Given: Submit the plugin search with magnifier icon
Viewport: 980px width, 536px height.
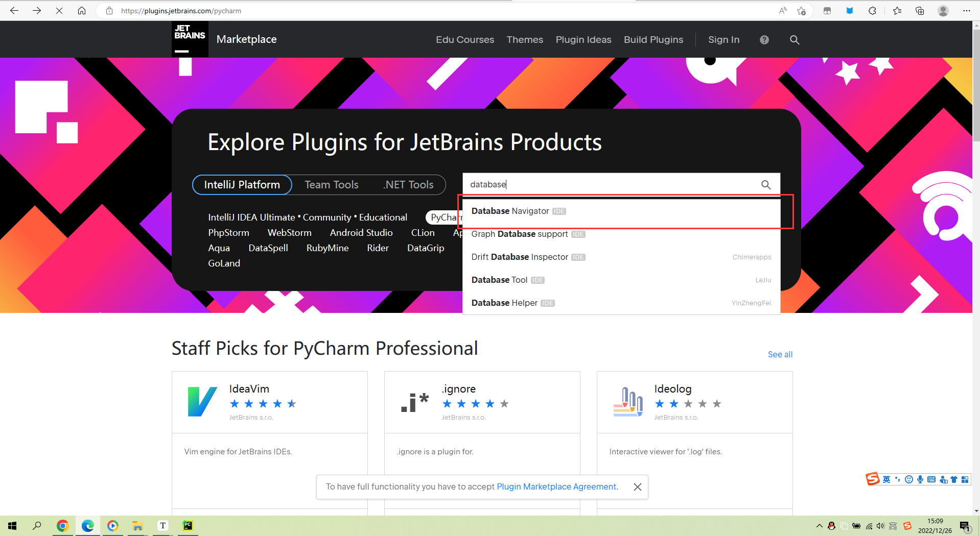Looking at the screenshot, I should 766,185.
